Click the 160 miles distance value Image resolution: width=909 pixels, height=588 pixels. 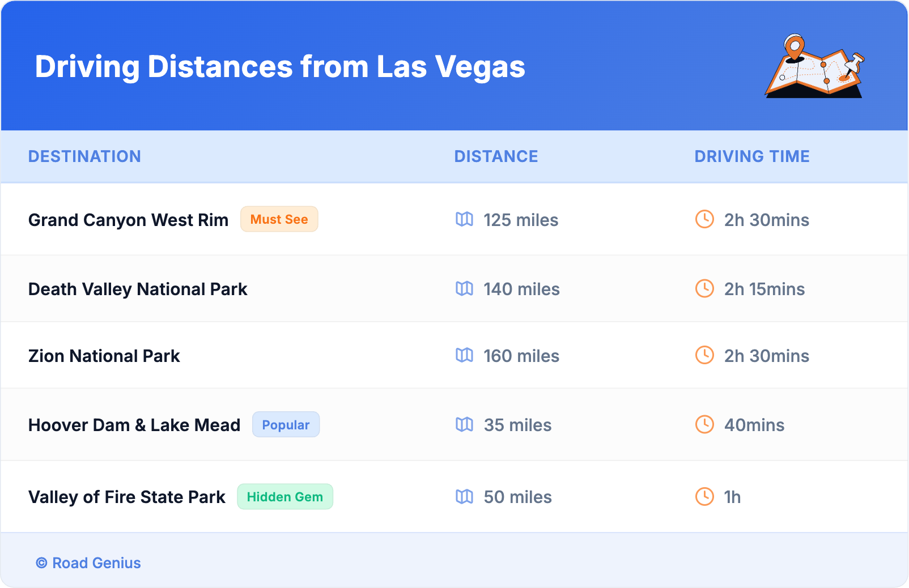521,356
